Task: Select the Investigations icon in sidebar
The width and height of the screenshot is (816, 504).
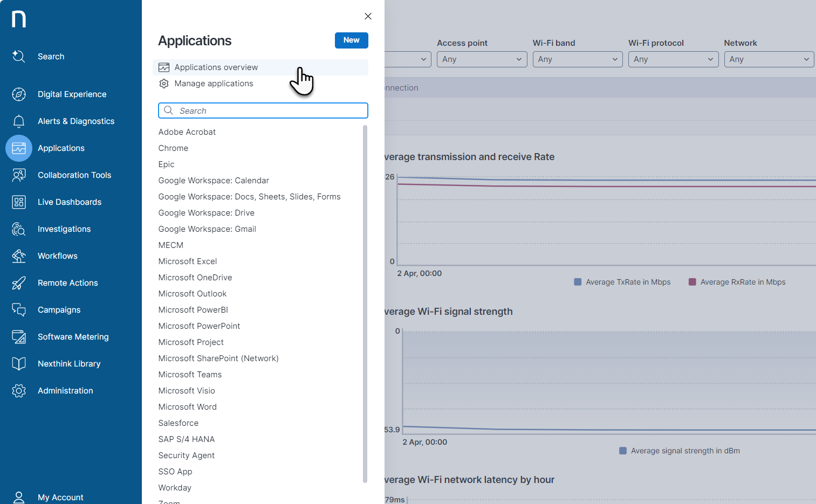Action: pos(19,229)
